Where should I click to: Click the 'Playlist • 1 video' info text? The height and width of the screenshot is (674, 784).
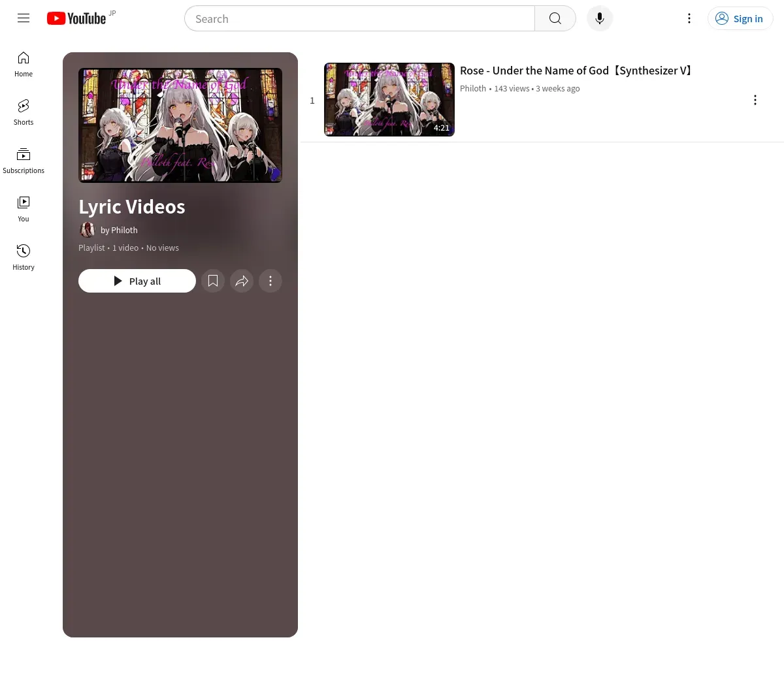pyautogui.click(x=108, y=248)
